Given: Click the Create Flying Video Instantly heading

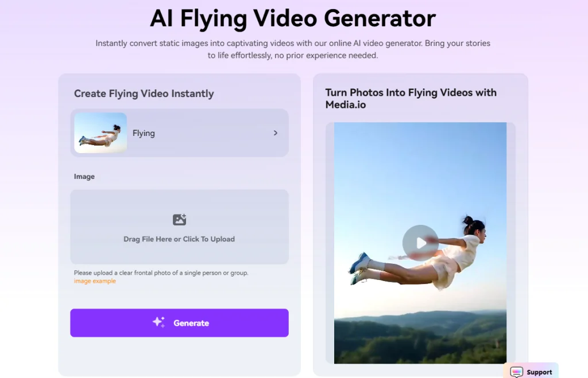Looking at the screenshot, I should tap(144, 93).
